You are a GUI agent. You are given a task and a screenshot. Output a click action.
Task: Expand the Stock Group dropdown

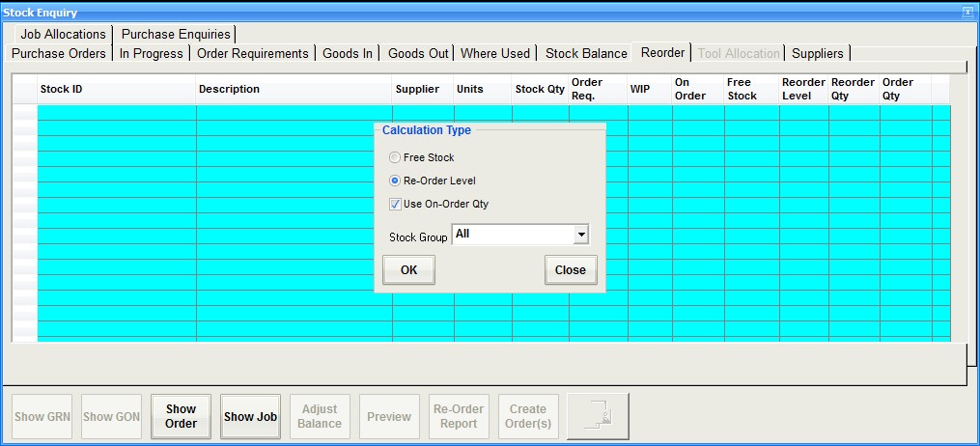[580, 235]
